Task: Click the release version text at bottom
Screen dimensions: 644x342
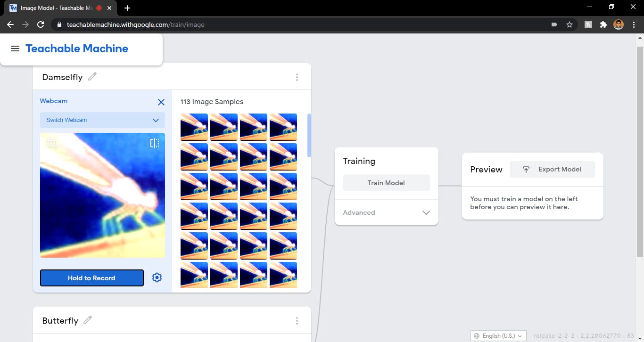Action: (x=584, y=336)
